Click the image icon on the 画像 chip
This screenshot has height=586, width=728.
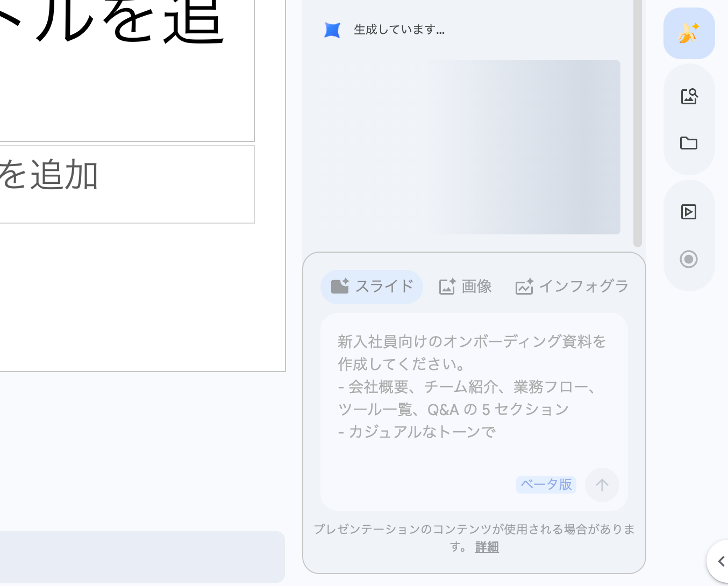[448, 287]
